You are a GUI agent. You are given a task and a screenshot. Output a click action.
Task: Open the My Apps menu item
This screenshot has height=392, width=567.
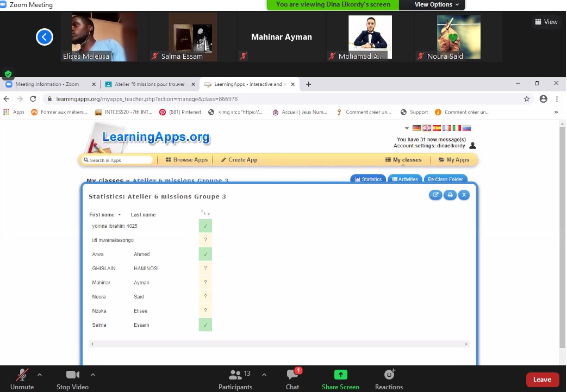tap(453, 160)
